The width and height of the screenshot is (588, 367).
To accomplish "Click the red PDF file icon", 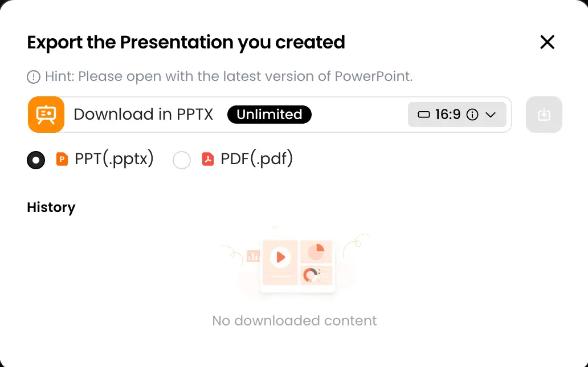I will (x=207, y=158).
